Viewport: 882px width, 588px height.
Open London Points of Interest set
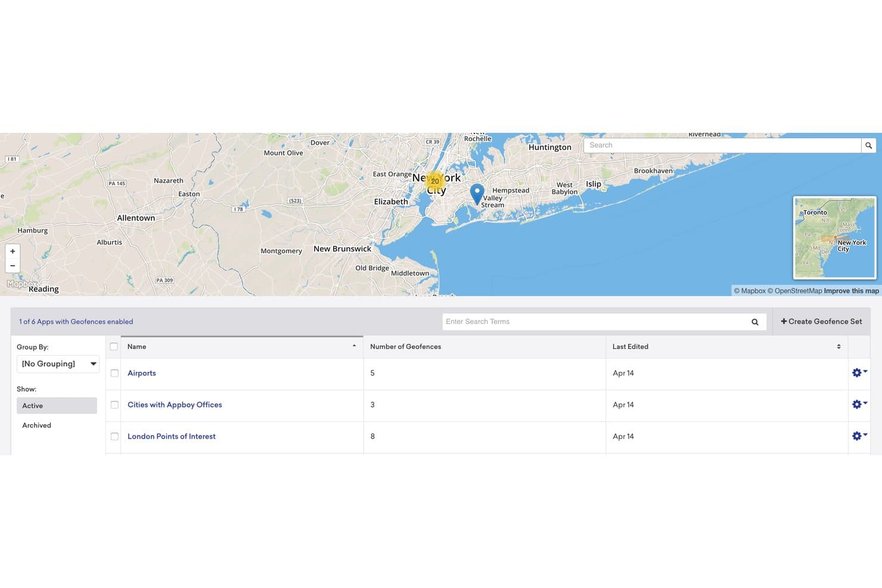172,437
